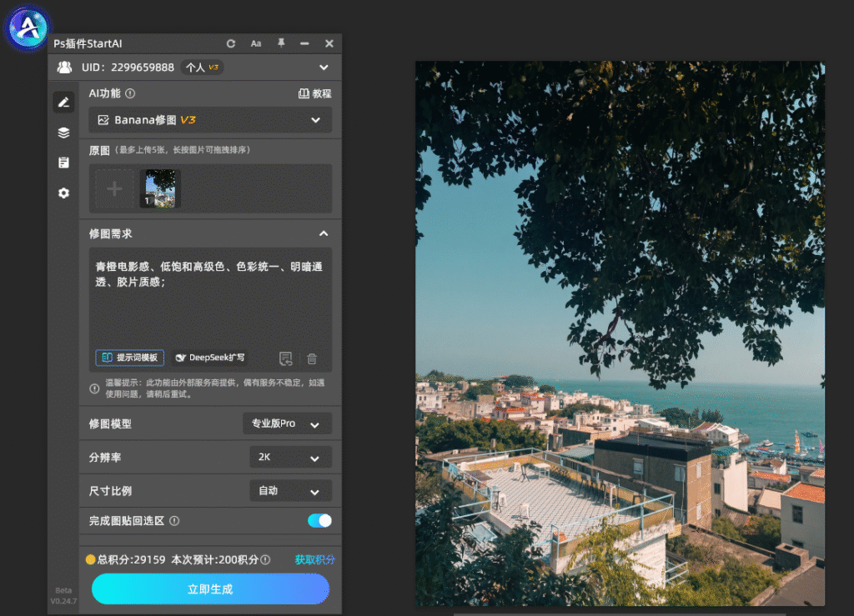Click the user account avatar icon
This screenshot has width=854, height=616.
point(64,67)
